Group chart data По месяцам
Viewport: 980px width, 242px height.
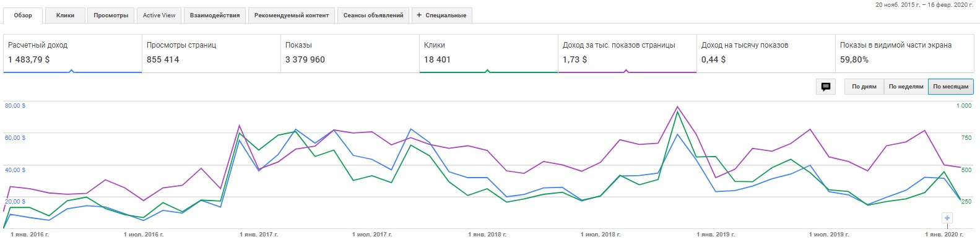950,87
